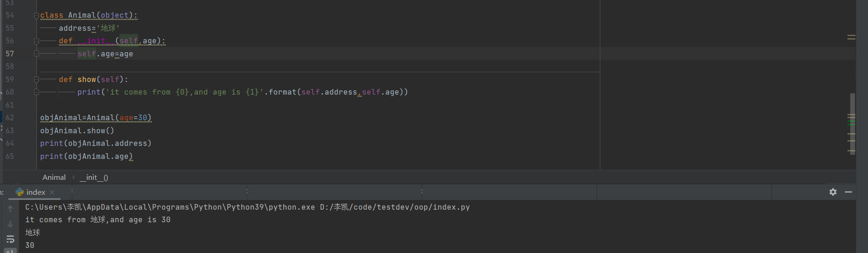Image resolution: width=868 pixels, height=253 pixels.
Task: Collapse the Animal class fold marker on line 54
Action: [x=36, y=16]
